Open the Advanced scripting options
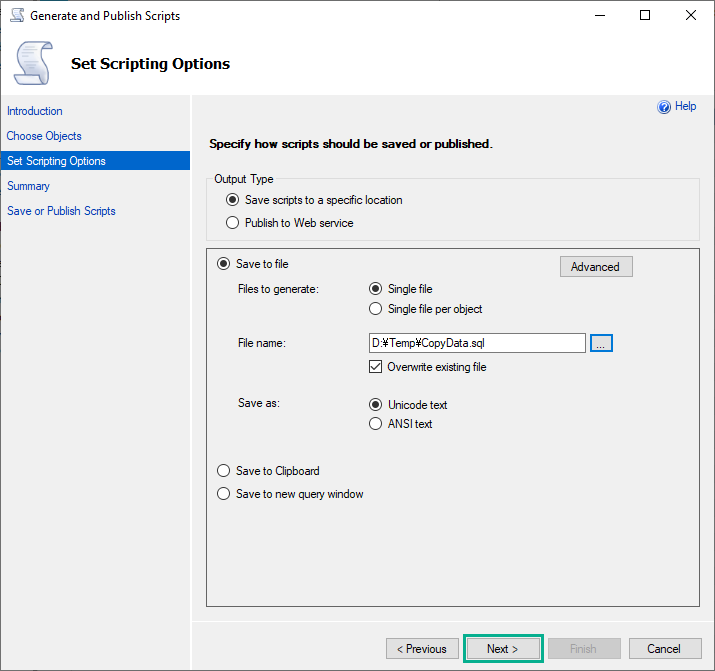The image size is (715, 671). coord(595,267)
